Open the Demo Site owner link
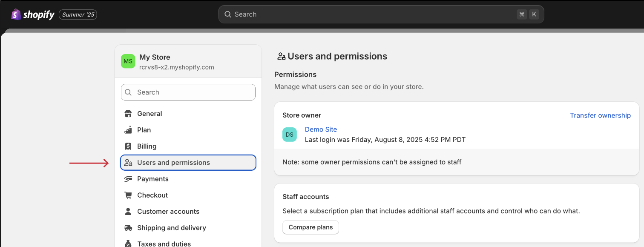The image size is (644, 247). point(321,129)
